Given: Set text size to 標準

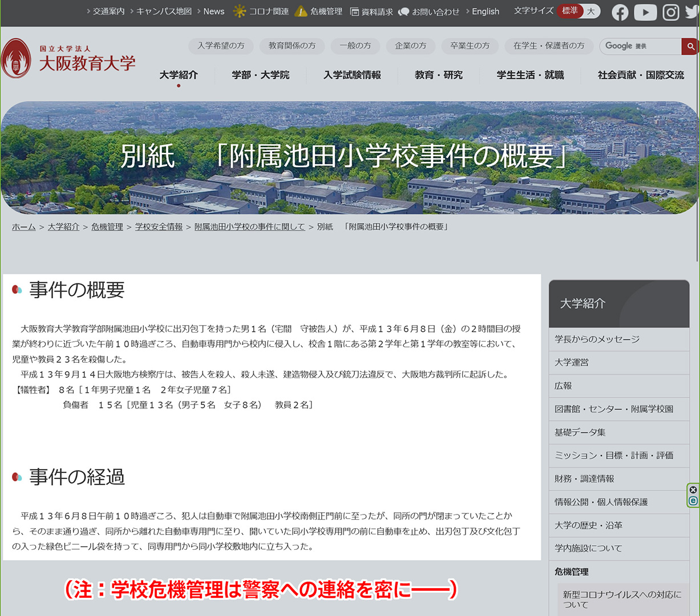Looking at the screenshot, I should click(x=569, y=11).
